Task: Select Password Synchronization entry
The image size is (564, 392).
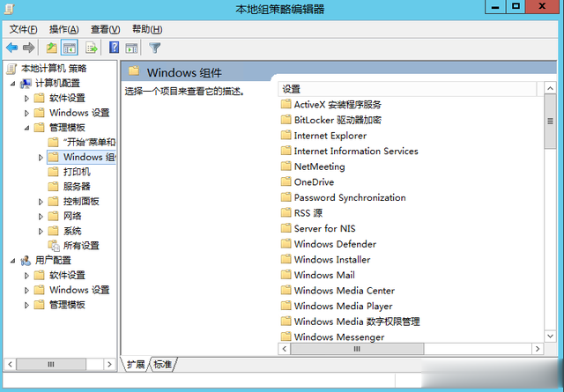Action: point(350,197)
